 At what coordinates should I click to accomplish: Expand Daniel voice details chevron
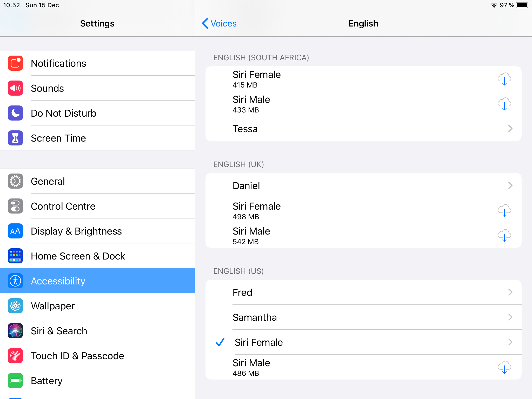(510, 185)
